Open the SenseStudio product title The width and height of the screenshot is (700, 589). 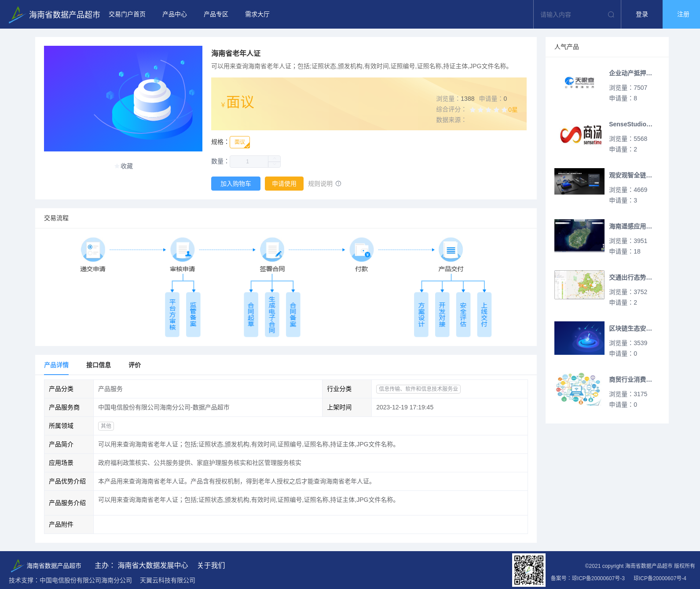coord(630,124)
